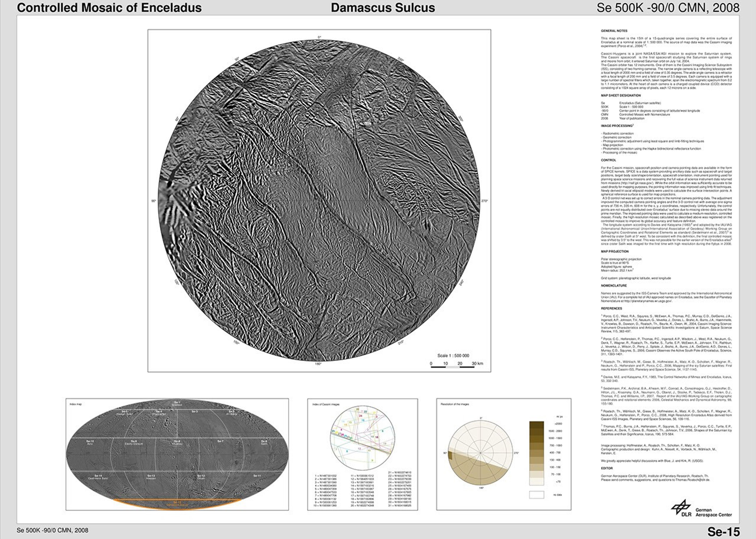Click the bottom-left 'Se 500K -90/0 CMN, 2008' footer
The image size is (756, 539).
pos(52,530)
